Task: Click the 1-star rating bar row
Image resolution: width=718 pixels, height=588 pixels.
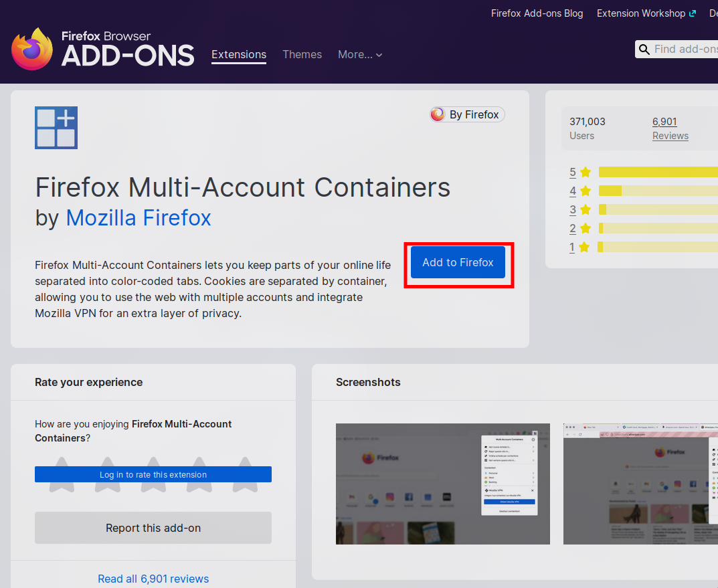Action: tap(642, 247)
